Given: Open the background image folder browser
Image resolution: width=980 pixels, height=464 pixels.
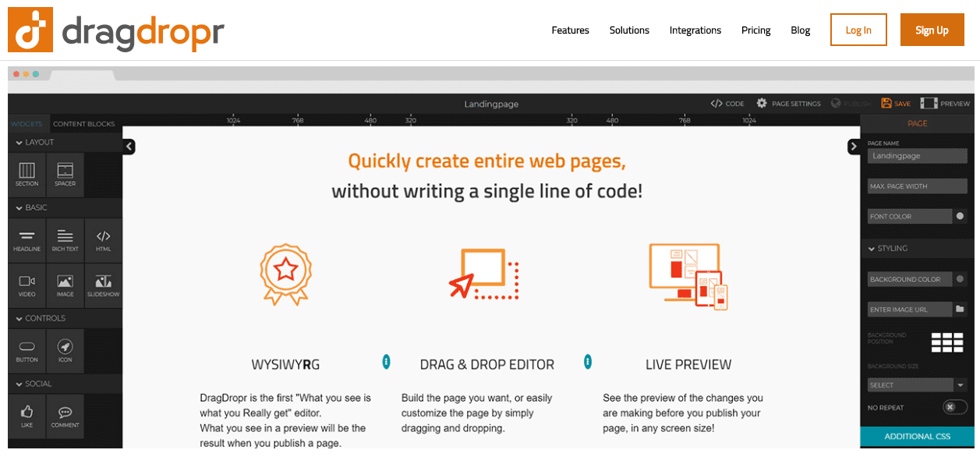Looking at the screenshot, I should coord(960,310).
